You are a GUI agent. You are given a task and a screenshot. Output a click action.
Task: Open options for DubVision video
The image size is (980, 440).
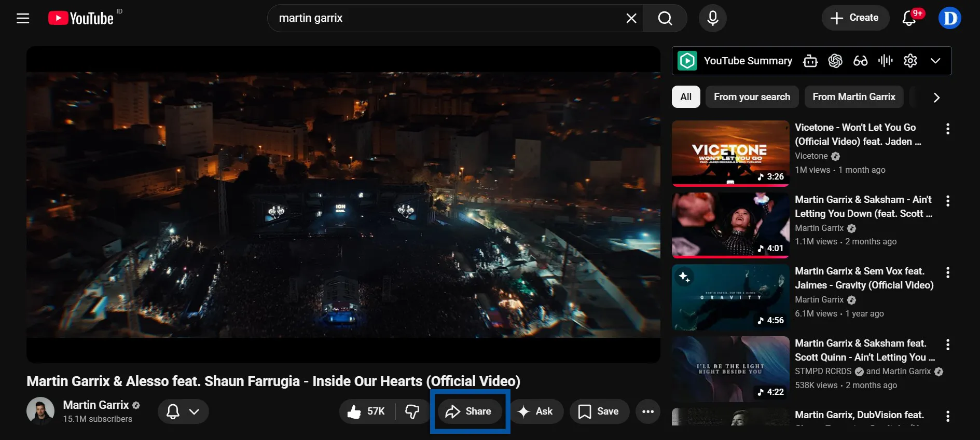coord(947,416)
